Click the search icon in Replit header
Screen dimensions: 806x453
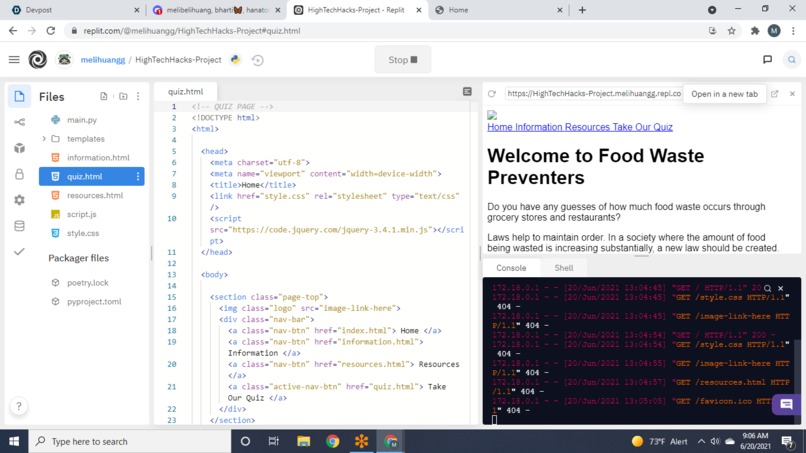pos(792,60)
